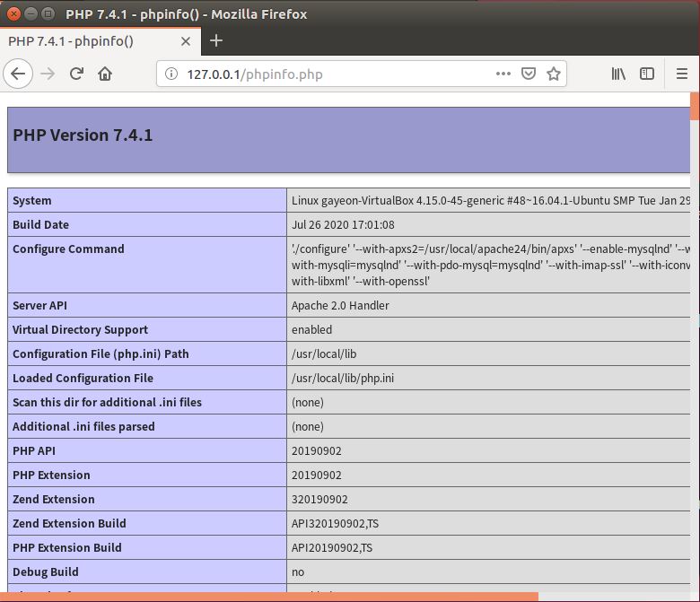Minimize the Firefox window
700x602 pixels.
click(x=31, y=13)
